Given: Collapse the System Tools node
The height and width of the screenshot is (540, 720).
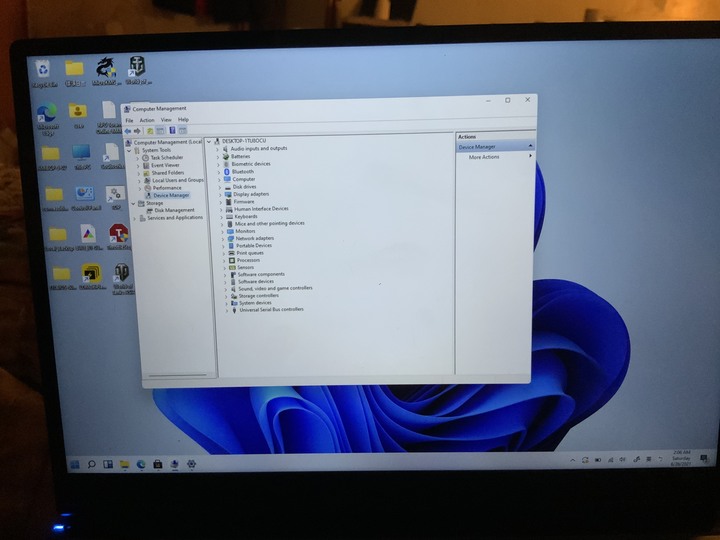Looking at the screenshot, I should [129, 150].
